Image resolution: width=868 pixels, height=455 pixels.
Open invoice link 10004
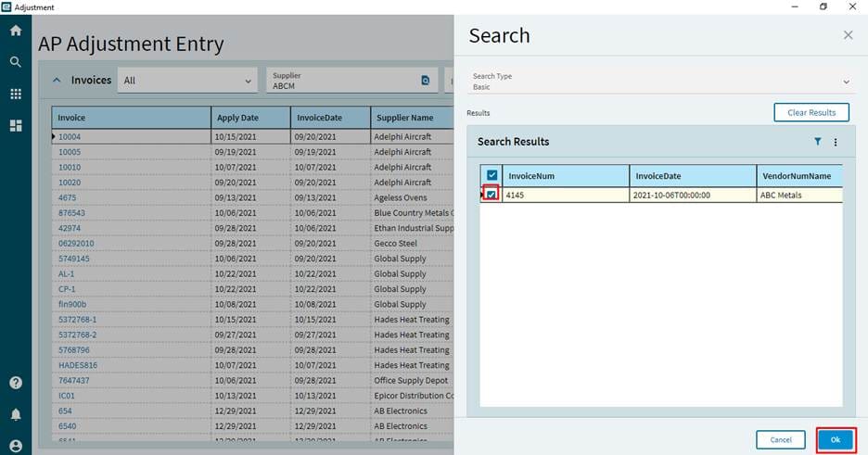pyautogui.click(x=70, y=136)
